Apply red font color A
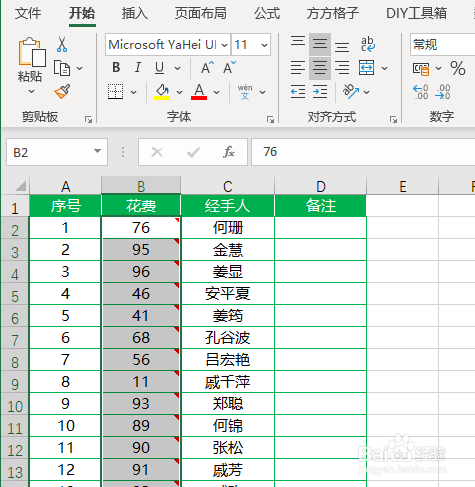Viewport: 475px width, 487px height. pyautogui.click(x=199, y=92)
